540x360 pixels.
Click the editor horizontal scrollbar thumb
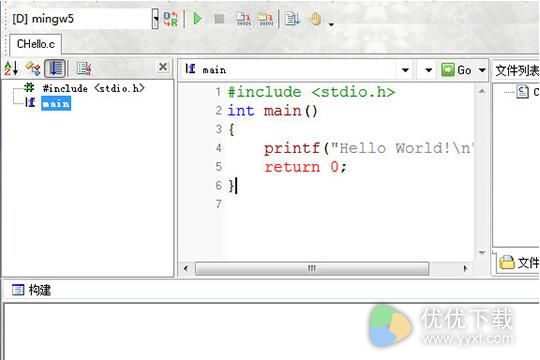click(312, 268)
